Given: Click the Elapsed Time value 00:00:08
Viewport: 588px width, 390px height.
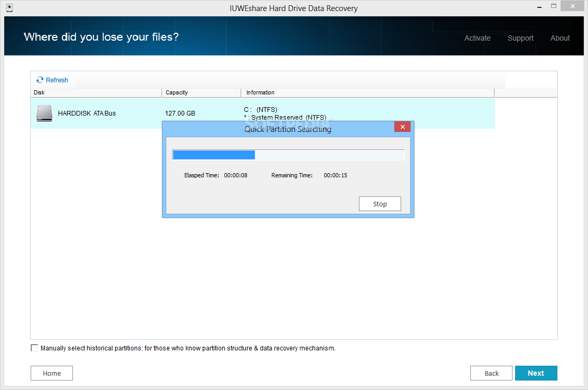Looking at the screenshot, I should tap(235, 175).
